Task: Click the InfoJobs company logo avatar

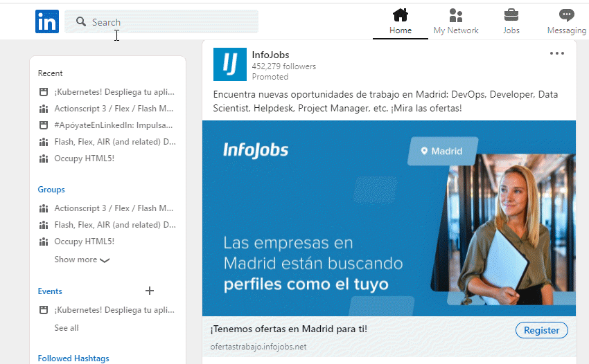Action: point(230,64)
